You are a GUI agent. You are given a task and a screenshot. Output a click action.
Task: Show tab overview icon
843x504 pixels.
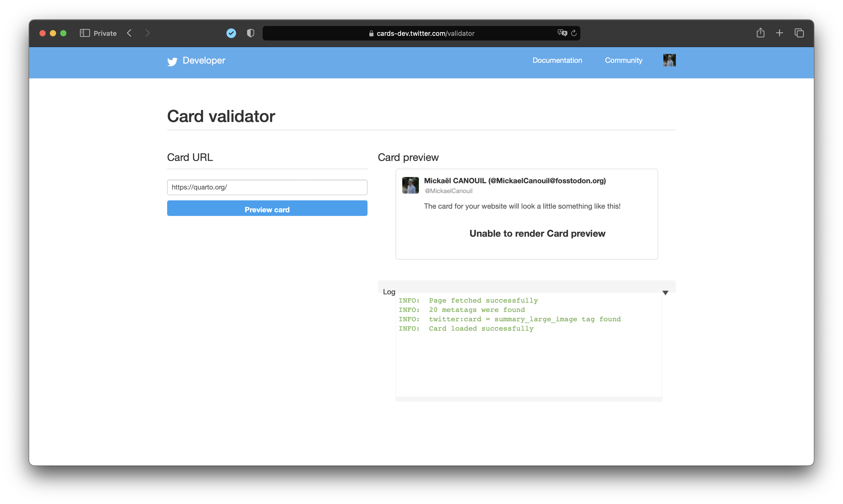(x=799, y=33)
